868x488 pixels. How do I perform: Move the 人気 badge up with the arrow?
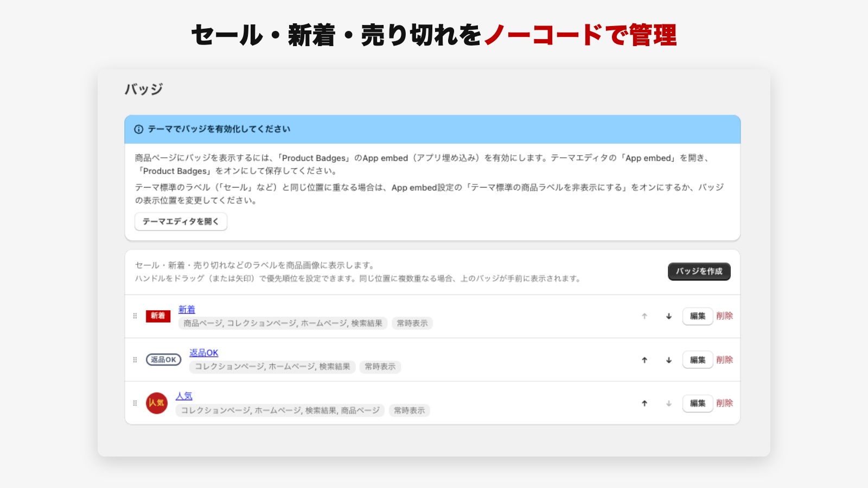pos(644,403)
